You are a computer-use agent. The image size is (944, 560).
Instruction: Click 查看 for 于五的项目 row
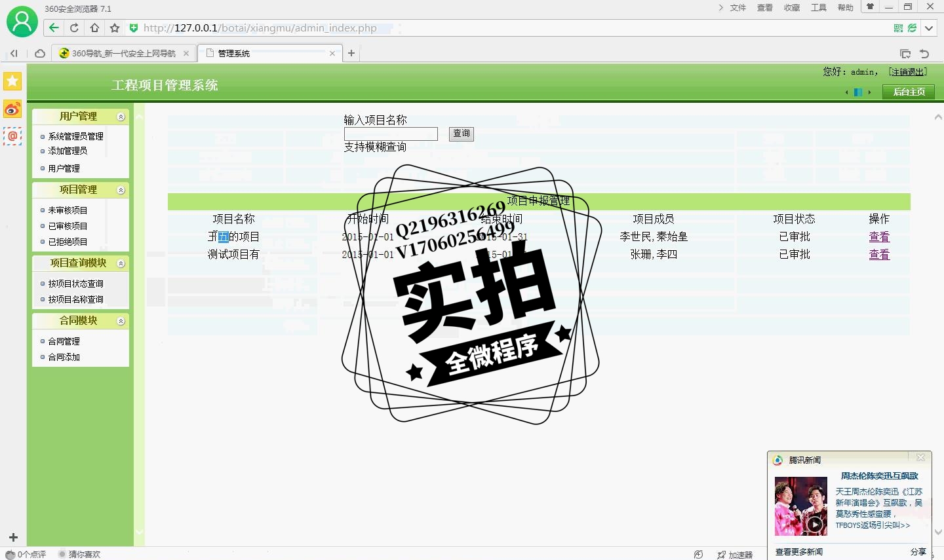click(x=879, y=236)
